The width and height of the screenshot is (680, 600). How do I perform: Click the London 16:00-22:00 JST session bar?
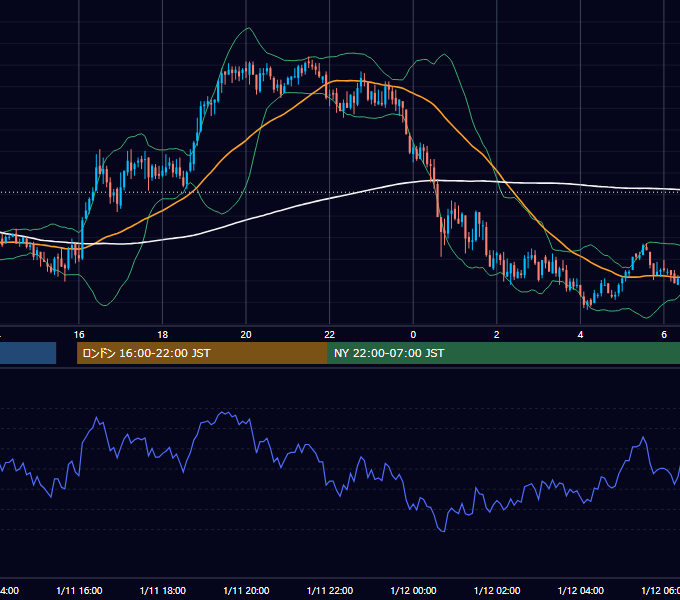(x=202, y=353)
